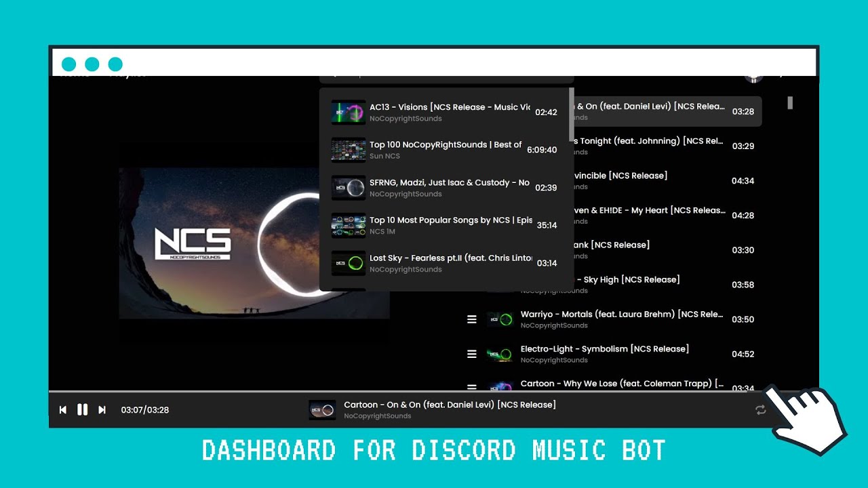Open the Sky High [NCS Release] queue entry
This screenshot has height=488, width=868.
click(668, 285)
